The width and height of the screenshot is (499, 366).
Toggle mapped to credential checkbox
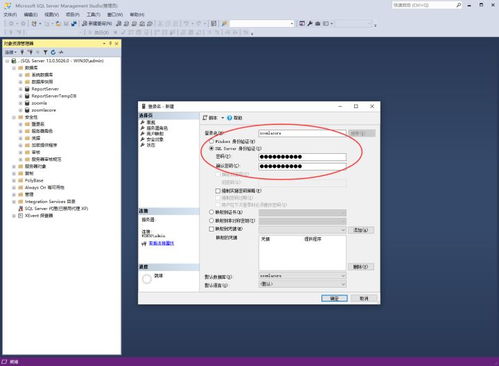[x=211, y=229]
